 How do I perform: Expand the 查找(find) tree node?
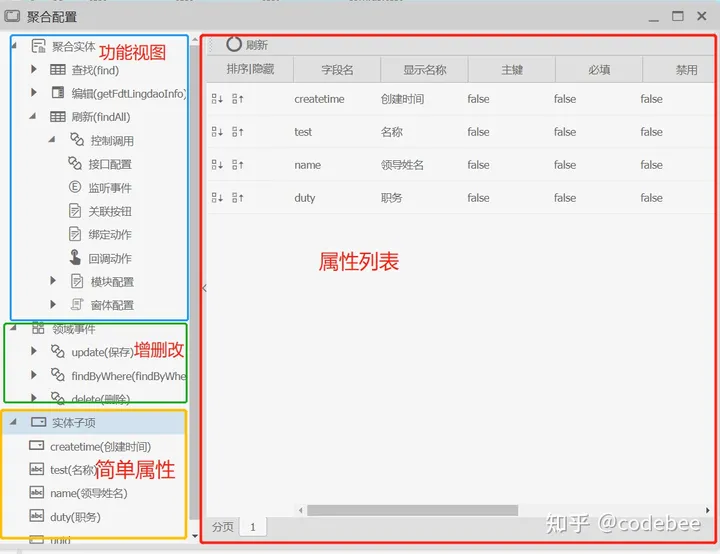pos(34,69)
